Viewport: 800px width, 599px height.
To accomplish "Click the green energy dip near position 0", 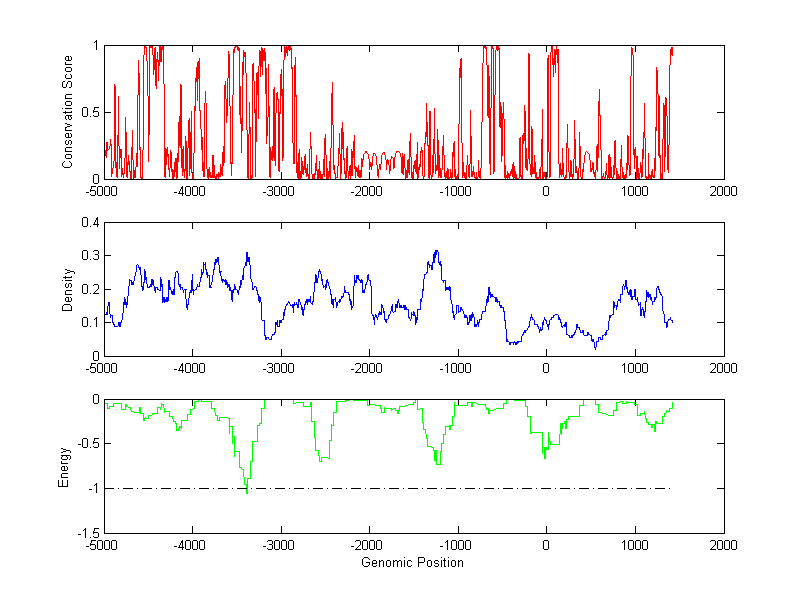I will point(545,456).
